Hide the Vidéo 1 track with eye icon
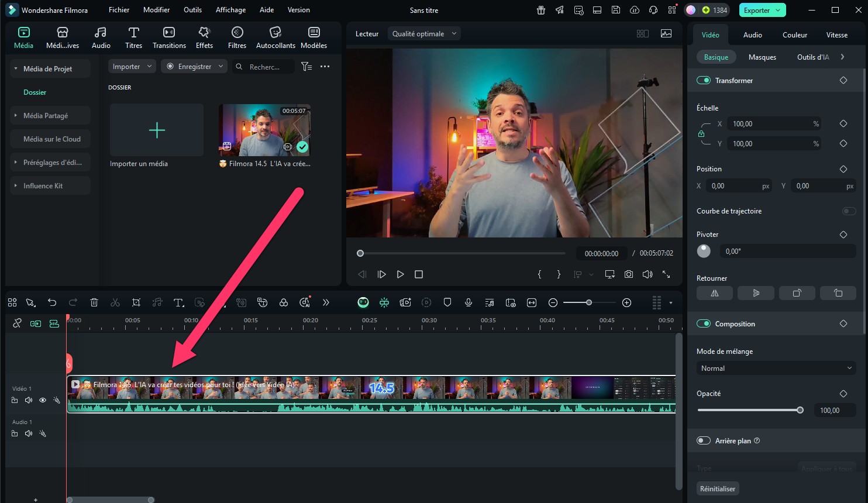This screenshot has width=868, height=503. click(43, 400)
